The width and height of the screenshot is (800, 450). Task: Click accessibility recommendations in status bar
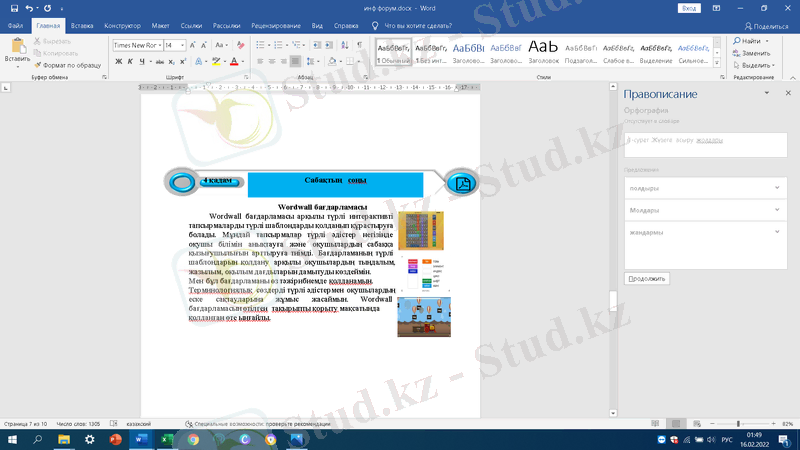(258, 423)
